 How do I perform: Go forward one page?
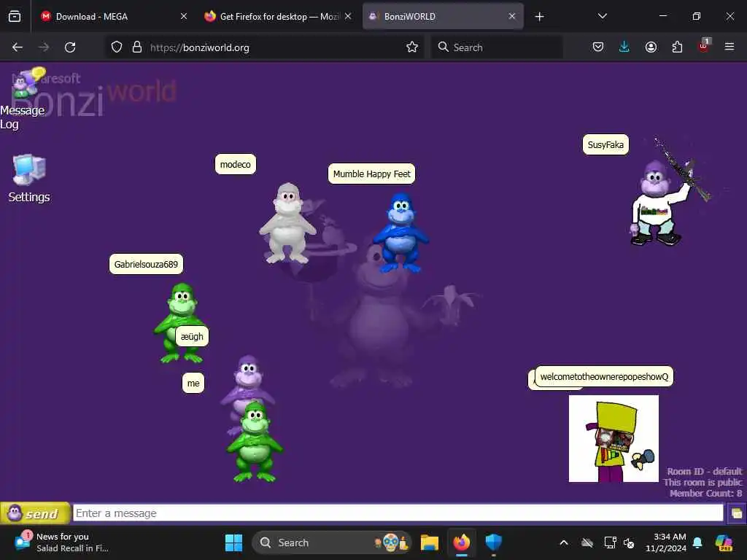click(44, 47)
